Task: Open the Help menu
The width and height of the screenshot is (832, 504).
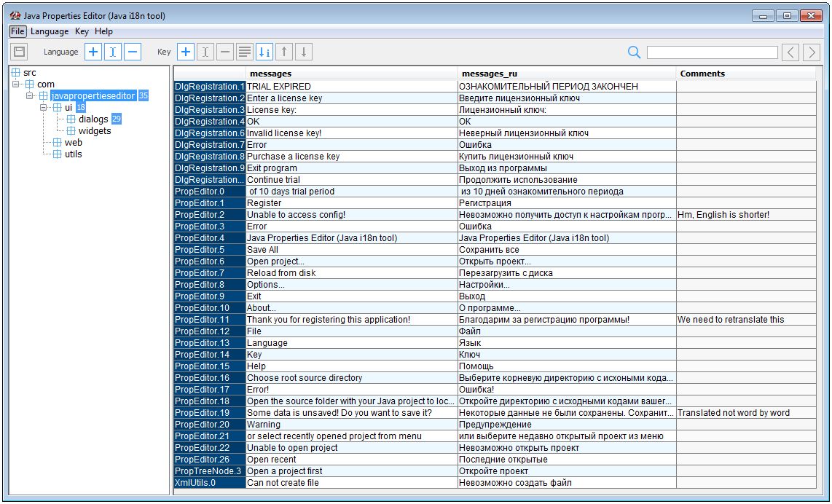Action: [103, 31]
